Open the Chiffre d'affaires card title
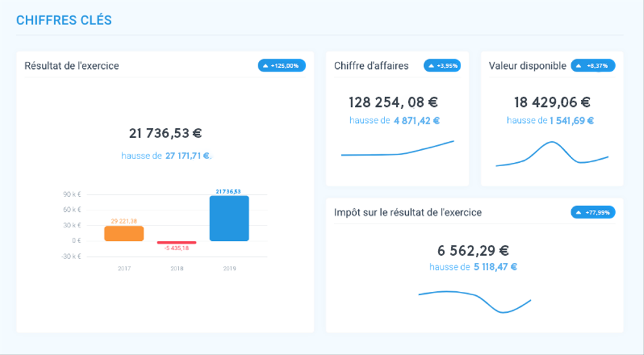The image size is (644, 355). [371, 66]
